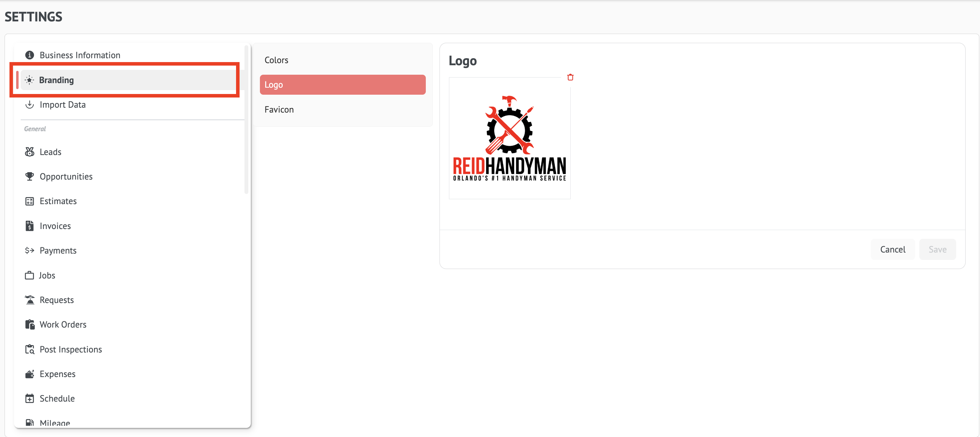Click the Jobs briefcase icon
The height and width of the screenshot is (437, 980).
29,275
